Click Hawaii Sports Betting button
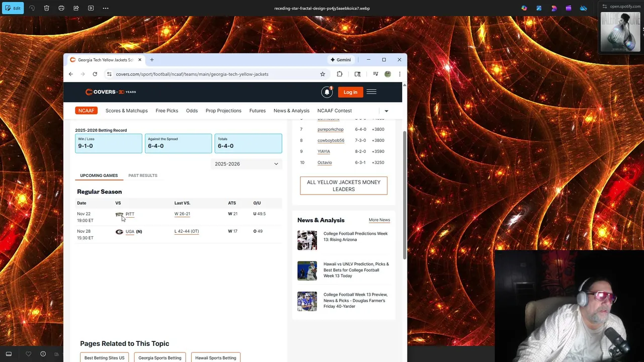The image size is (644, 362). click(215, 357)
